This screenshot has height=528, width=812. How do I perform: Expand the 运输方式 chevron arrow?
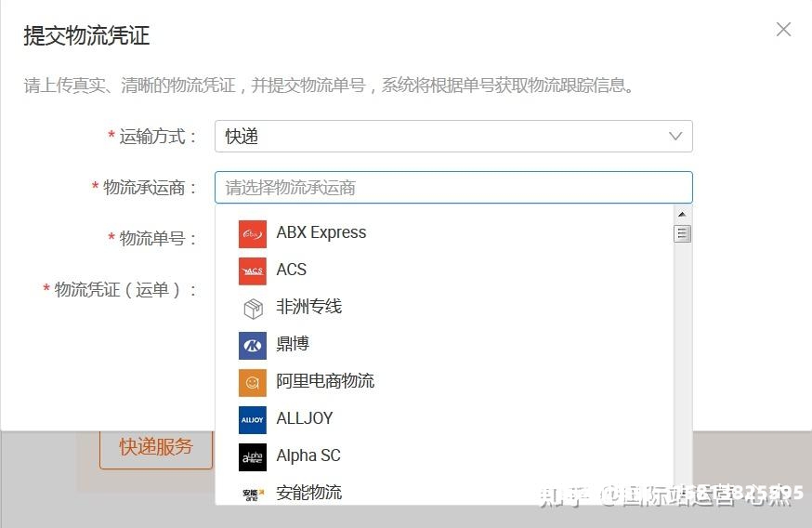[675, 137]
